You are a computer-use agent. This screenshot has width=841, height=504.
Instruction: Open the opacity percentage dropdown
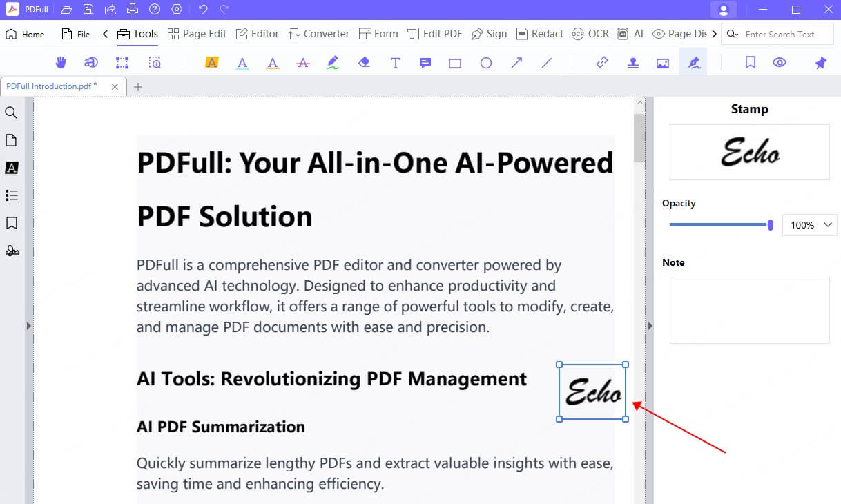coord(809,225)
